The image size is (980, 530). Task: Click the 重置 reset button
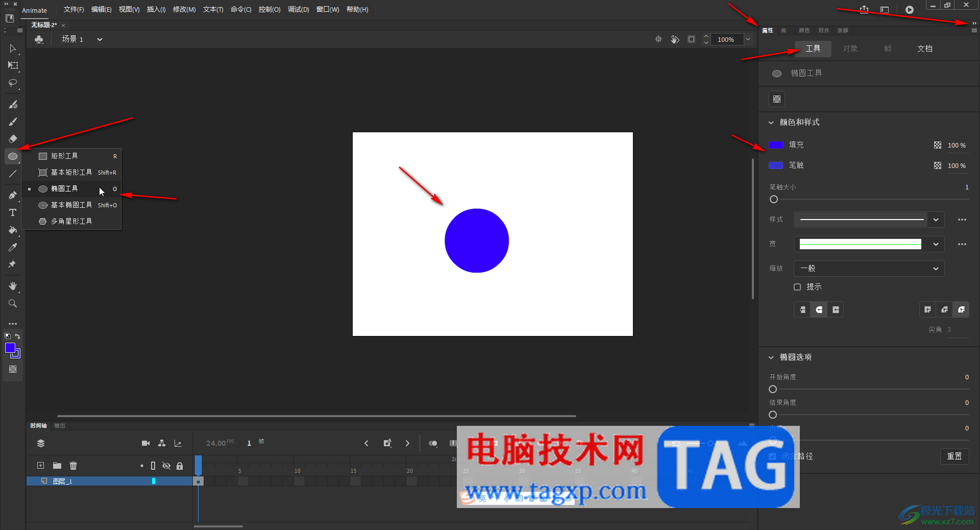[x=954, y=456]
